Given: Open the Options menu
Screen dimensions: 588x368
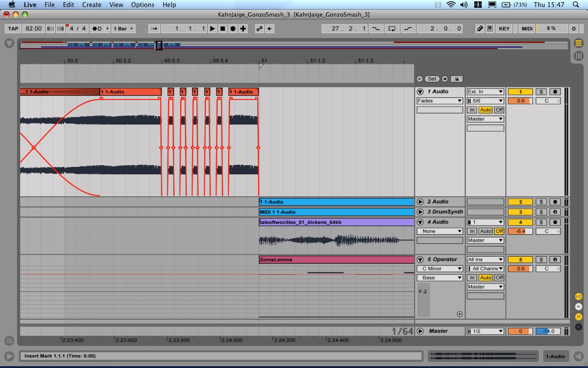Looking at the screenshot, I should [143, 5].
